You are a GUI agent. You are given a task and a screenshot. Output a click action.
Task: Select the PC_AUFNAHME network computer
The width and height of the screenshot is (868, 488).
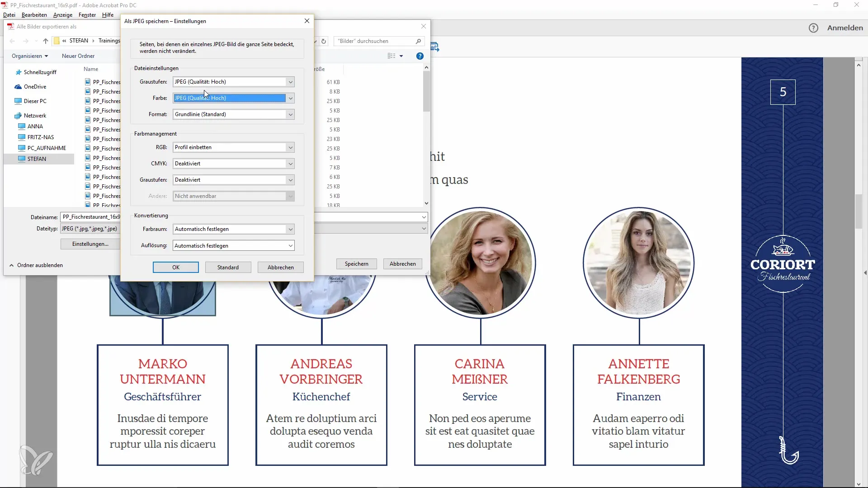click(42, 148)
